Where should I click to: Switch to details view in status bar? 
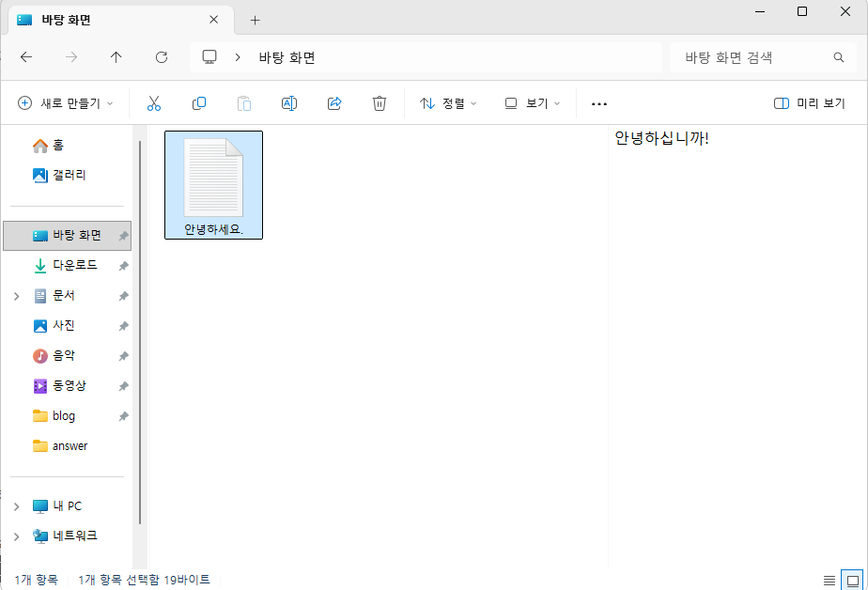pos(829,580)
